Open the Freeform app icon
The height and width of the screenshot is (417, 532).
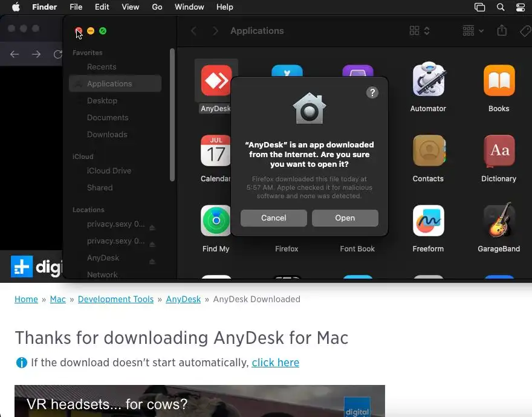point(429,221)
